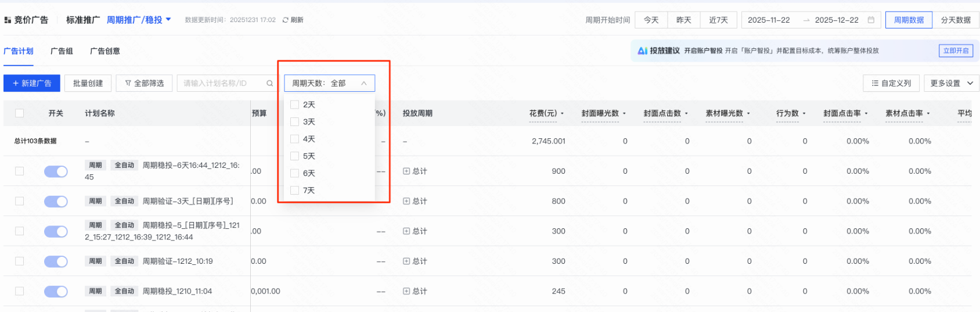Sort by 封面曝光数 column arrow
Image resolution: width=980 pixels, height=312 pixels.
pos(624,114)
